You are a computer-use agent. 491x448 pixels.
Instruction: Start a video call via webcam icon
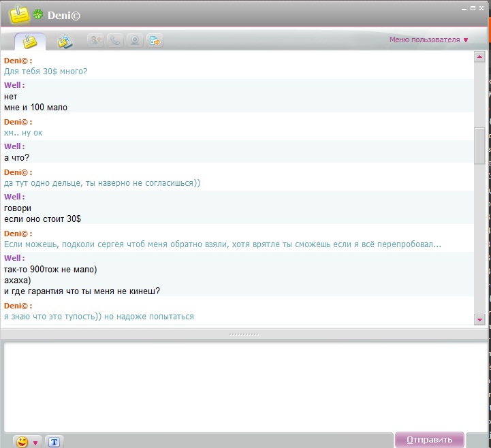pyautogui.click(x=135, y=40)
